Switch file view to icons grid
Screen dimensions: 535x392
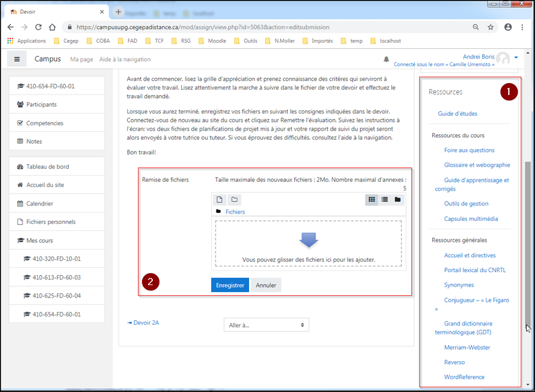(371, 200)
